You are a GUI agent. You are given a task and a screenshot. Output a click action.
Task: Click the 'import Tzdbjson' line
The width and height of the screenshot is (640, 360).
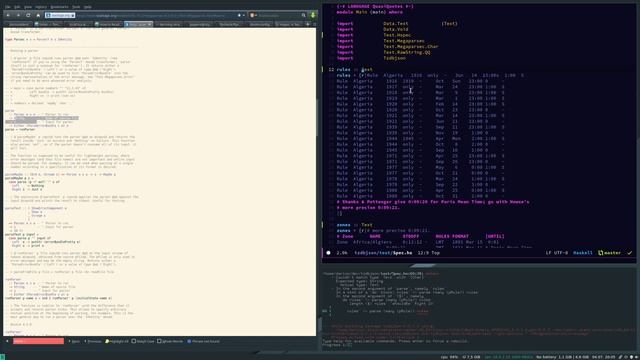point(371,58)
